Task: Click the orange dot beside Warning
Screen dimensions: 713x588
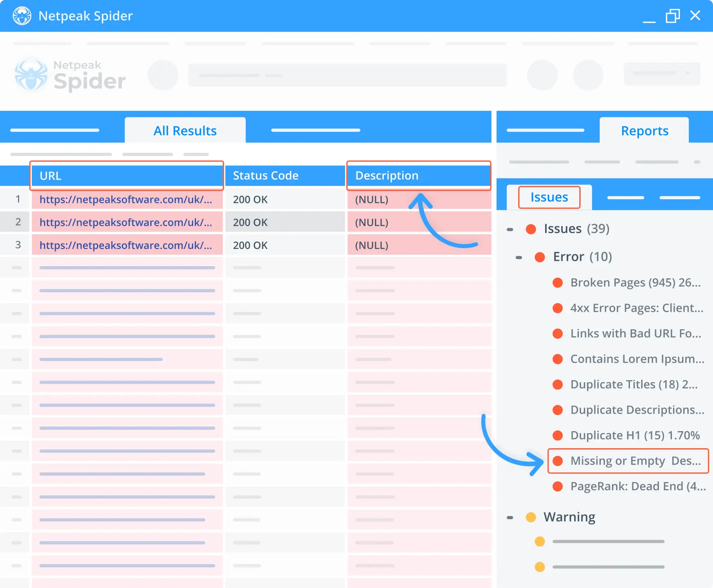Action: click(x=531, y=517)
